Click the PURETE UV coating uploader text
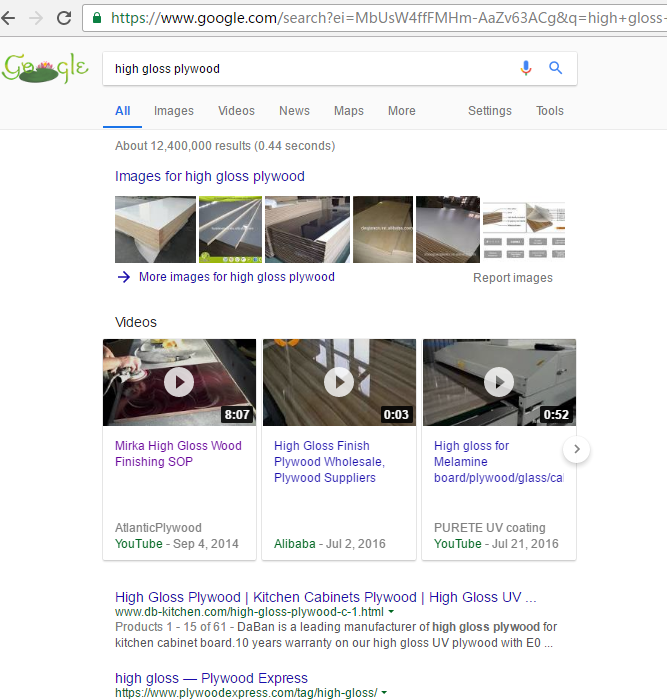The width and height of the screenshot is (667, 699). [x=490, y=528]
